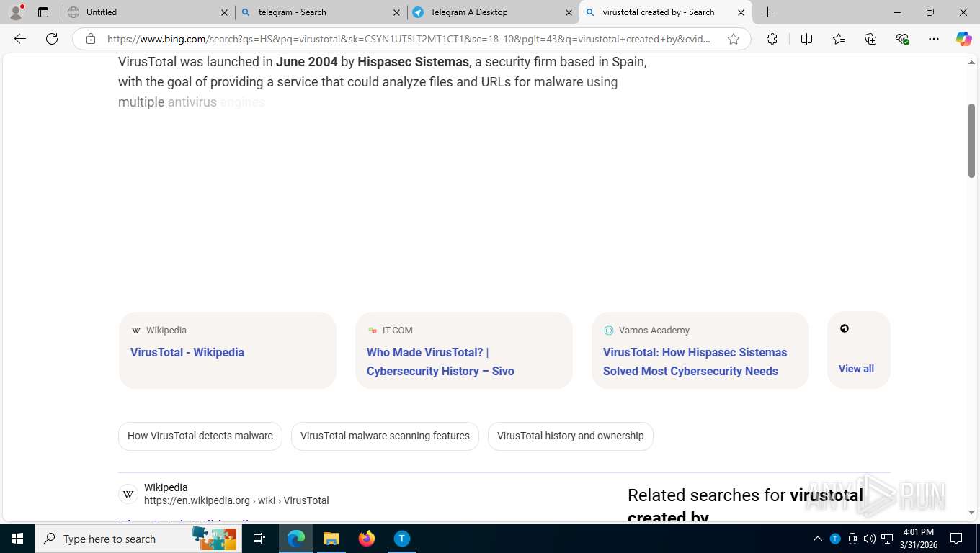
Task: Open Who Made VirusTotal IT.COM card
Action: [464, 351]
